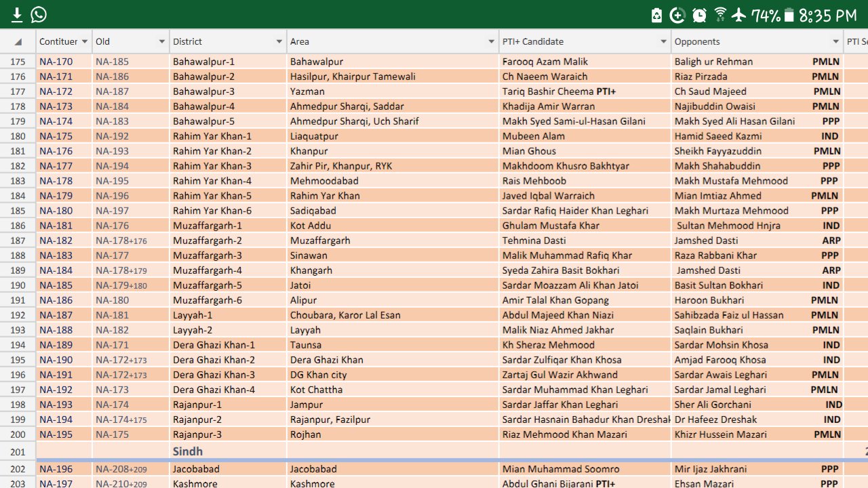Tap the battery saver recycle icon
This screenshot has height=488, width=868.
(x=656, y=15)
